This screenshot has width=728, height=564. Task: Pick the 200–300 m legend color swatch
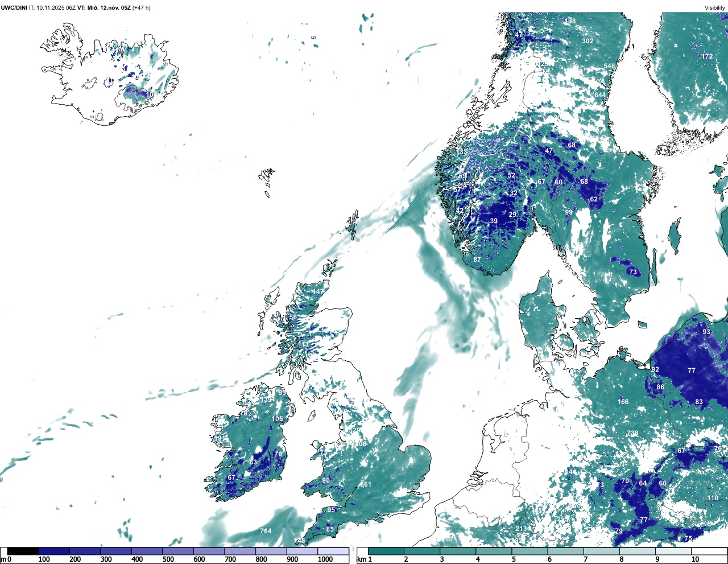click(85, 551)
